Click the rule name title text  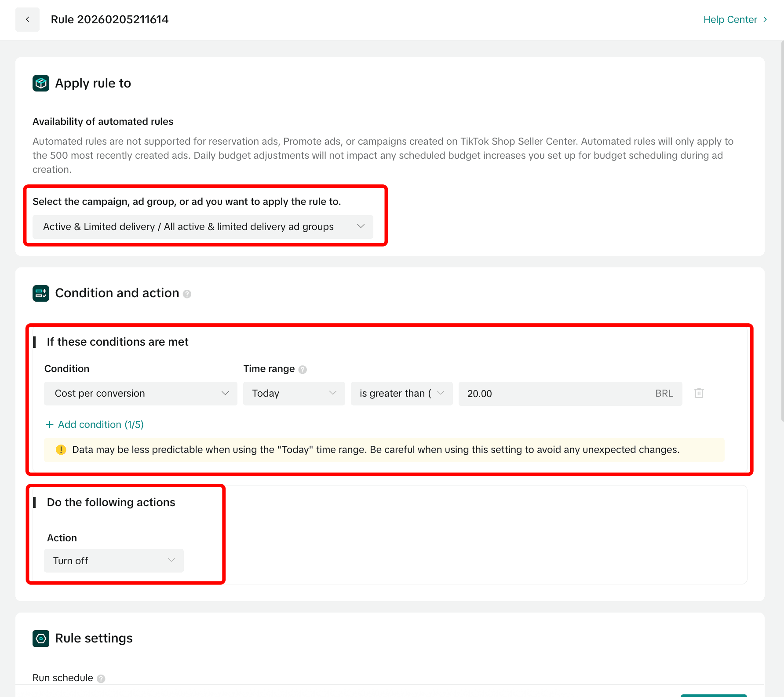(x=109, y=19)
